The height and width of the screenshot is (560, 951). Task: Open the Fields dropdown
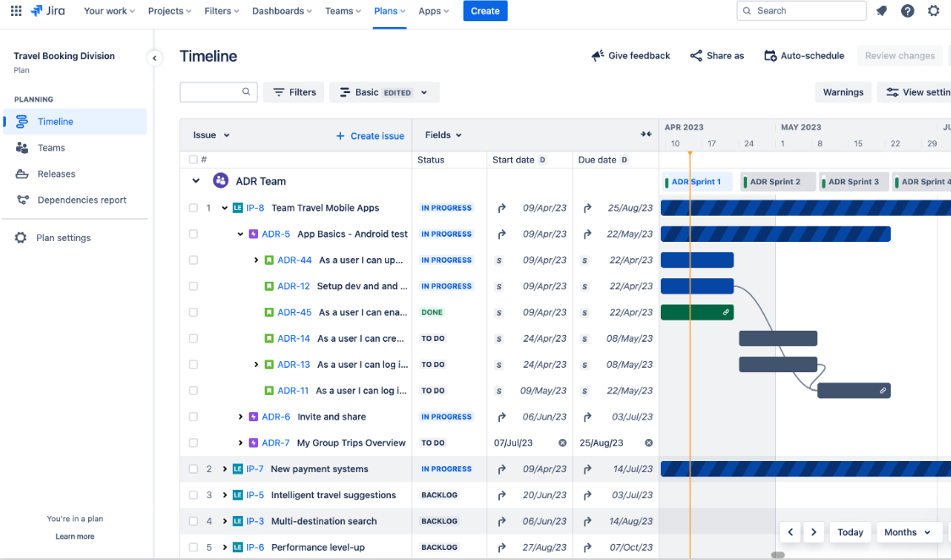point(443,135)
